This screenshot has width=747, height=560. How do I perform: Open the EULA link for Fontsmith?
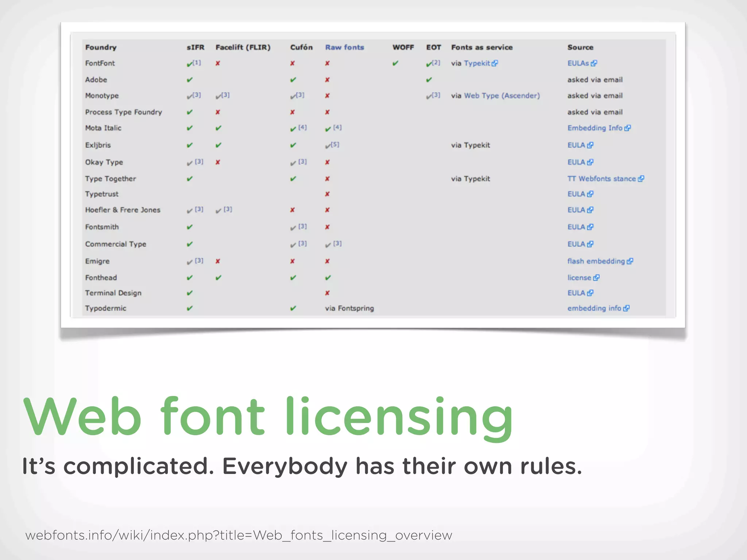coord(576,227)
